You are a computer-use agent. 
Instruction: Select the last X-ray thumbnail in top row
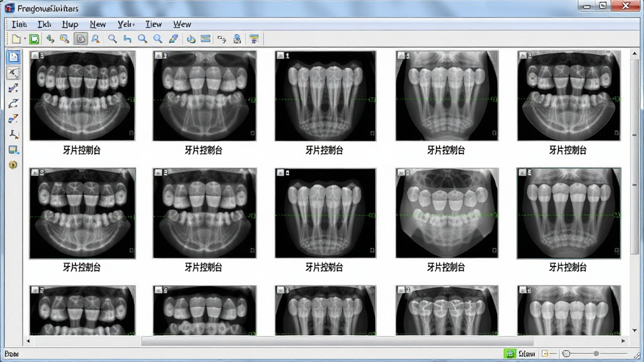(x=569, y=96)
